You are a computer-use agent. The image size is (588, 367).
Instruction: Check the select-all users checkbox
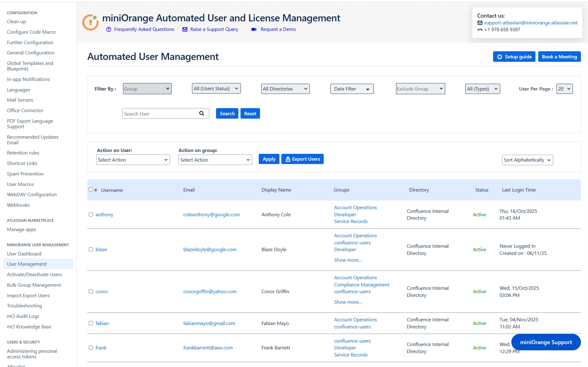(x=91, y=189)
